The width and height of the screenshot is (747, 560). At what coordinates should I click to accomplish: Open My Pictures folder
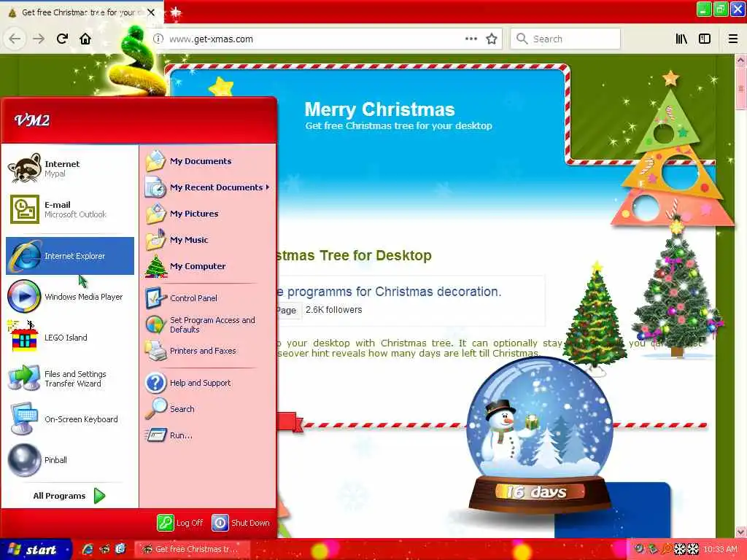point(208,214)
